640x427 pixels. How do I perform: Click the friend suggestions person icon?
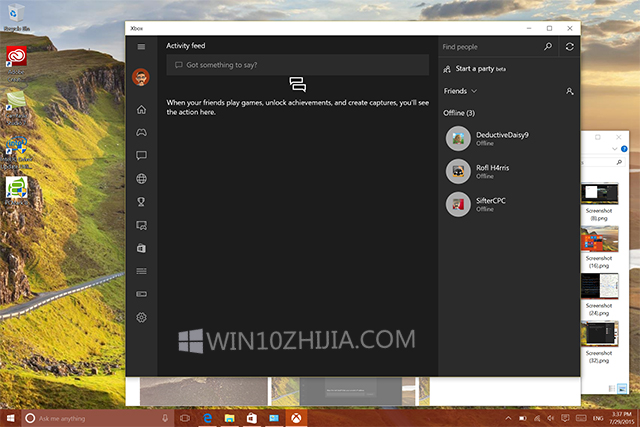click(x=569, y=91)
